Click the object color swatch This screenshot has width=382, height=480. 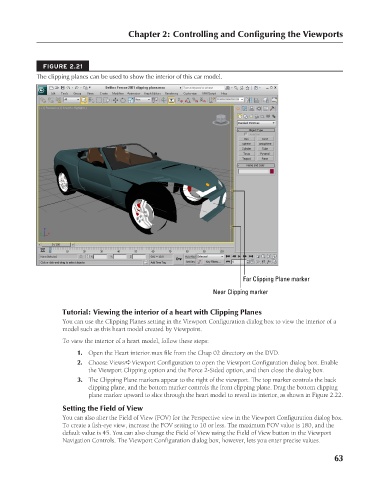(x=272, y=171)
